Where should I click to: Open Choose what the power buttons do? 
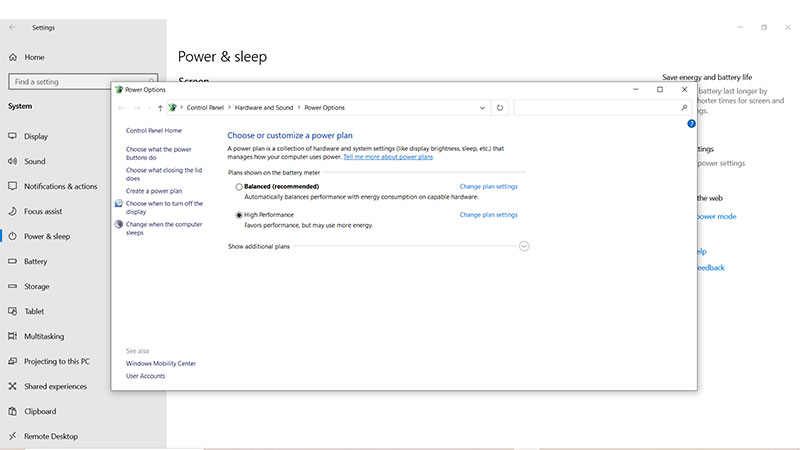click(x=159, y=154)
